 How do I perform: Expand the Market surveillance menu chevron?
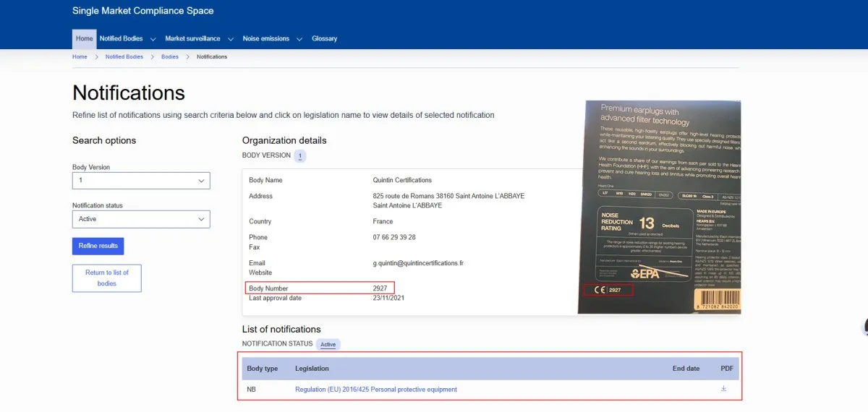coord(230,39)
